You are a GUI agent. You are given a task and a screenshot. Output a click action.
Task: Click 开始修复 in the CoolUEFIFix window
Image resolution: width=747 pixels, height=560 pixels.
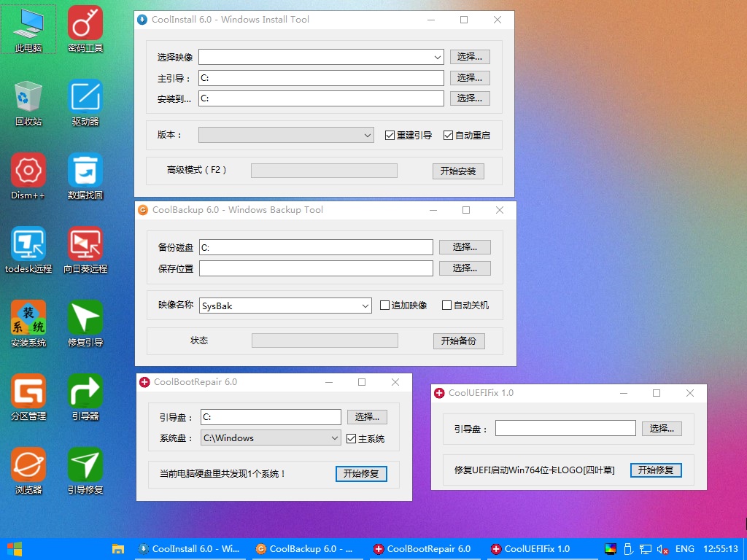point(655,470)
